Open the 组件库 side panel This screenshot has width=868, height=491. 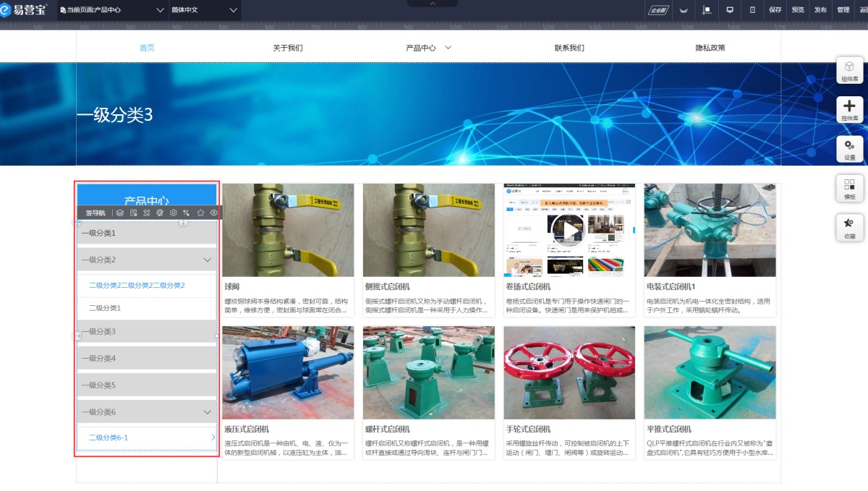point(849,70)
